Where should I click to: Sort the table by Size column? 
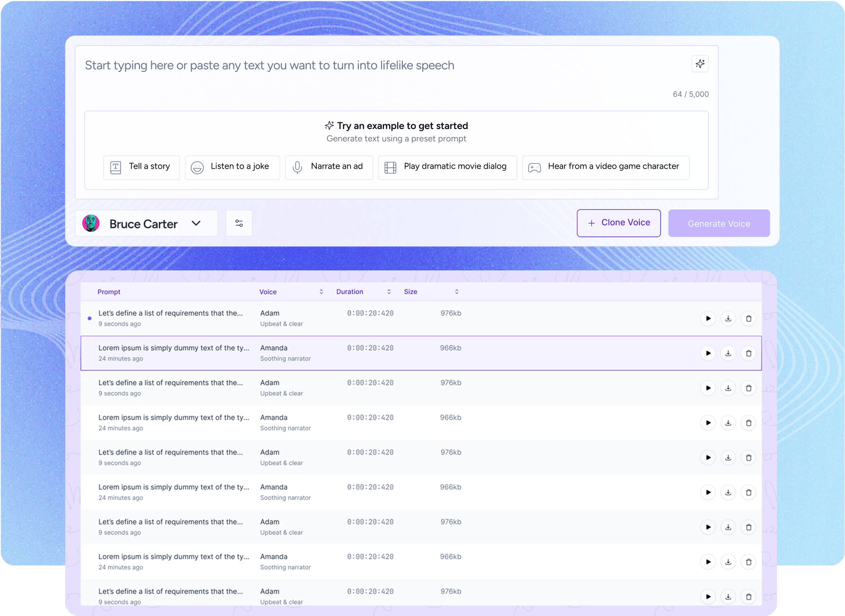click(456, 292)
